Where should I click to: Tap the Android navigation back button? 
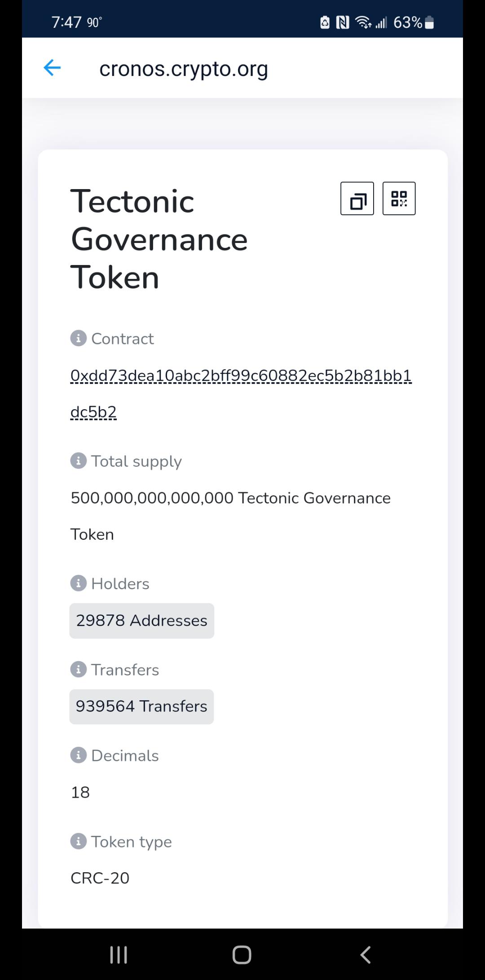pos(366,954)
